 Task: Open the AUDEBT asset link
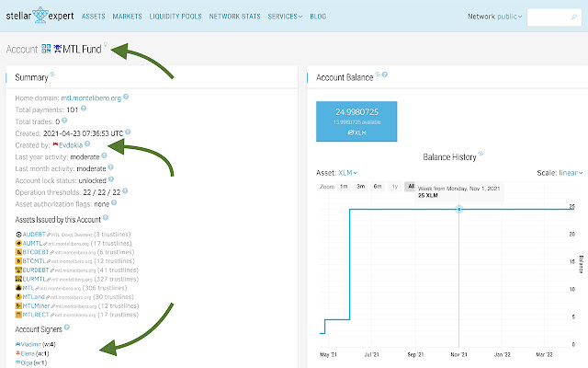coord(34,235)
